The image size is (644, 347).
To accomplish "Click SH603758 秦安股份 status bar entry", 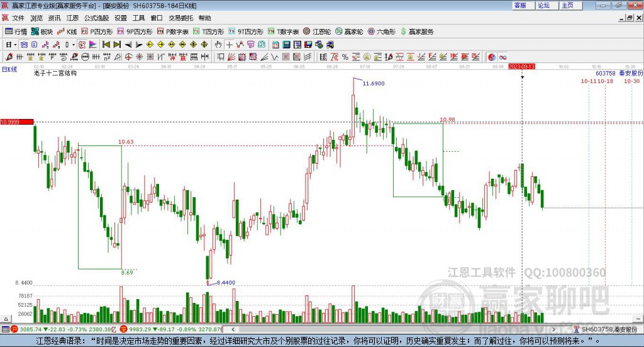I will (606, 329).
